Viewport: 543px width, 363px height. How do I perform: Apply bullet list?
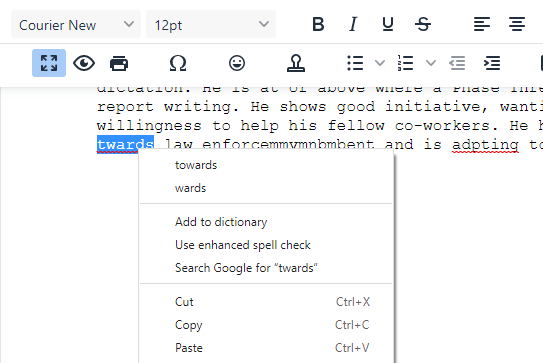pyautogui.click(x=355, y=63)
